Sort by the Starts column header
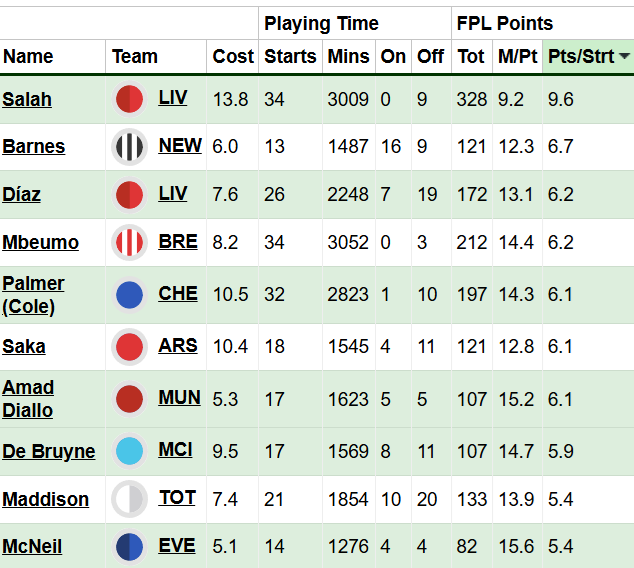Viewport: 634px width, 568px height. 290,57
